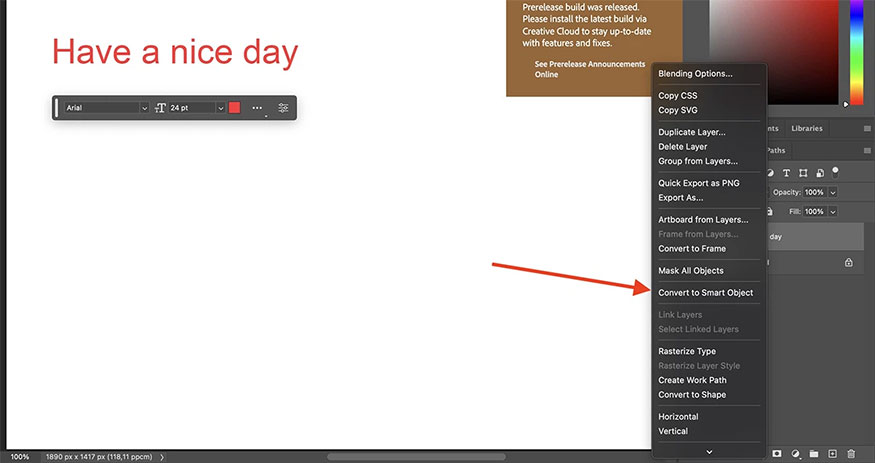Select Create Work Path
The width and height of the screenshot is (875, 463).
tap(692, 380)
